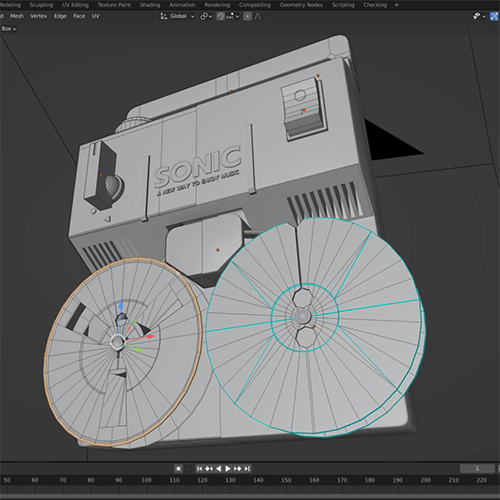This screenshot has width=500, height=500.
Task: Toggle proportional editing in header
Action: 248,16
